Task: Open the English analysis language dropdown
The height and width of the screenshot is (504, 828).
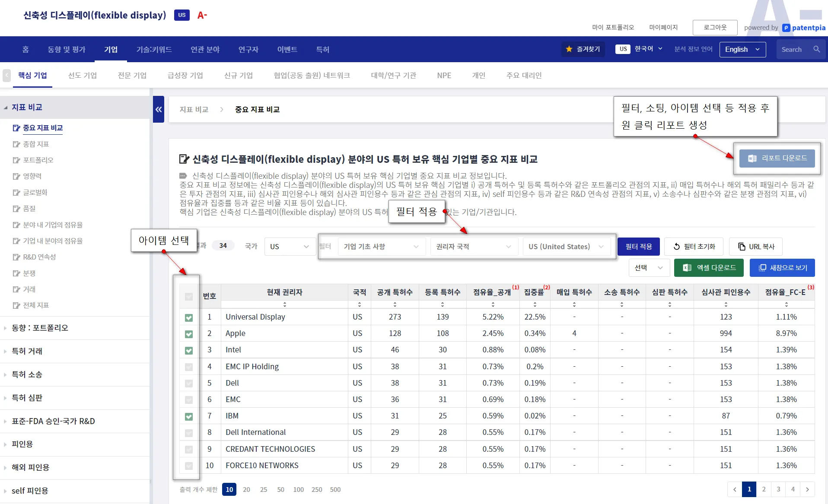Action: click(x=742, y=49)
